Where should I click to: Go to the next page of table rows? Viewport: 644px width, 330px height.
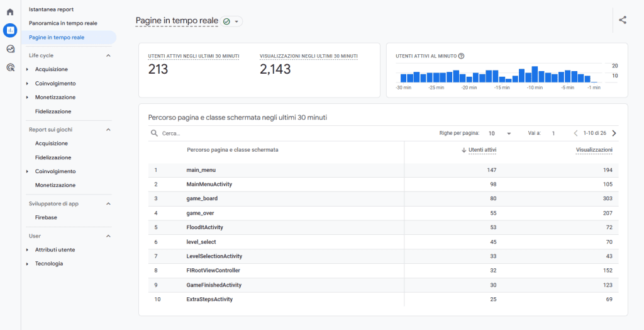[x=614, y=134]
